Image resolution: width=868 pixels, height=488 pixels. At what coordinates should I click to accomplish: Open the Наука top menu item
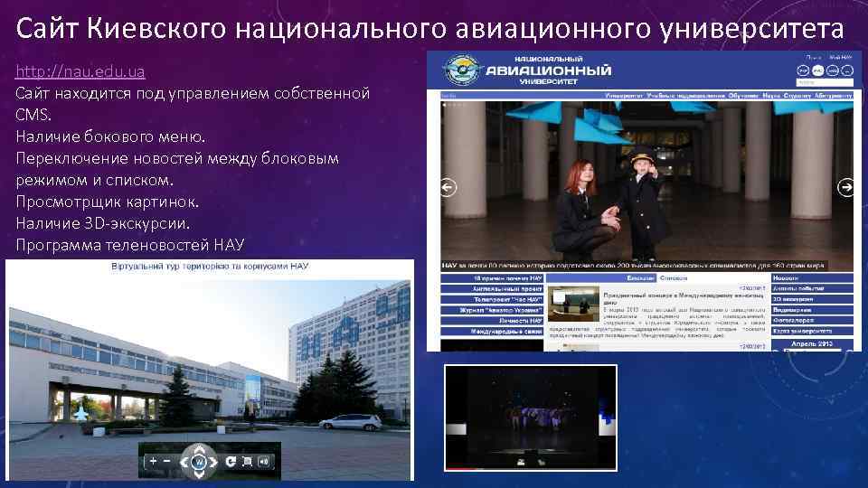pyautogui.click(x=771, y=96)
